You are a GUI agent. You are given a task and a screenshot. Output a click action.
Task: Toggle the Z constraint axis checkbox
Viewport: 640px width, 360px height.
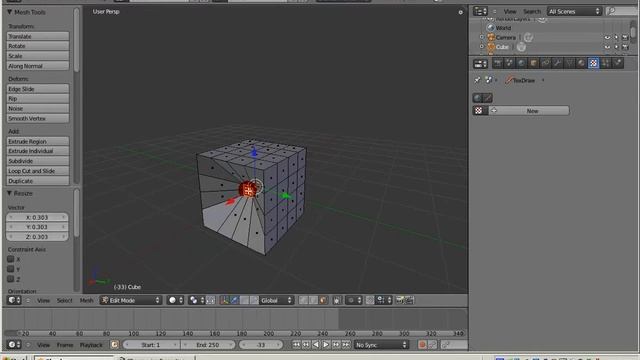[x=11, y=279]
